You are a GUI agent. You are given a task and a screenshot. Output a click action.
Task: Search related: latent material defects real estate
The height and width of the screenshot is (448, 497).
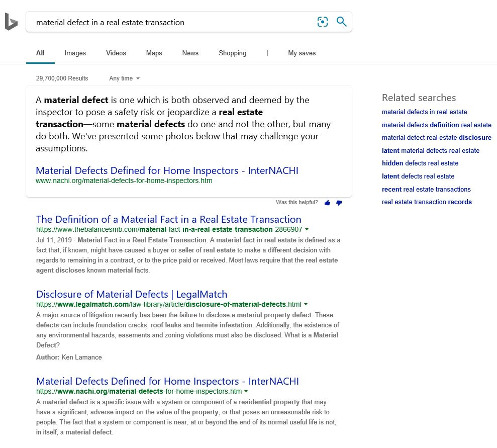pos(431,151)
